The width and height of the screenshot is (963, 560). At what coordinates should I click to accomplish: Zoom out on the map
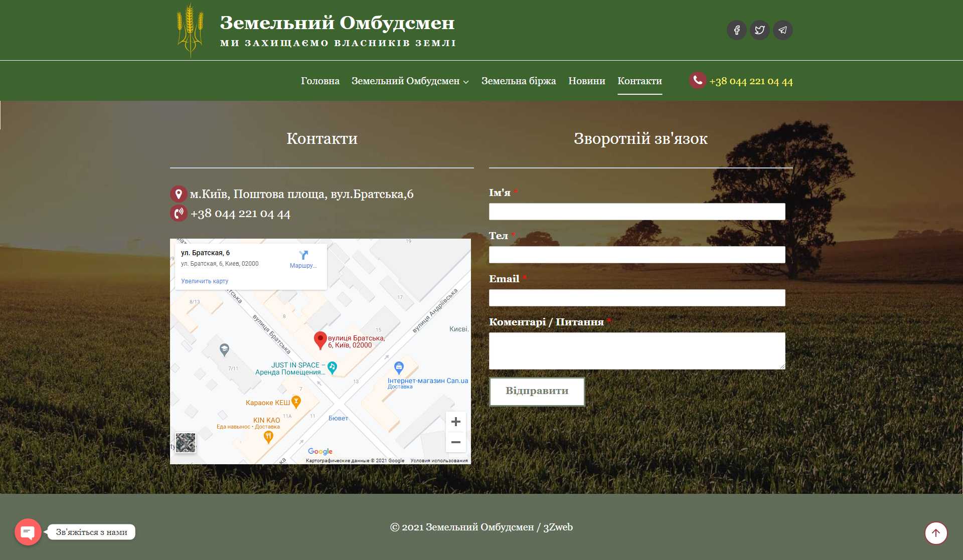(x=455, y=442)
